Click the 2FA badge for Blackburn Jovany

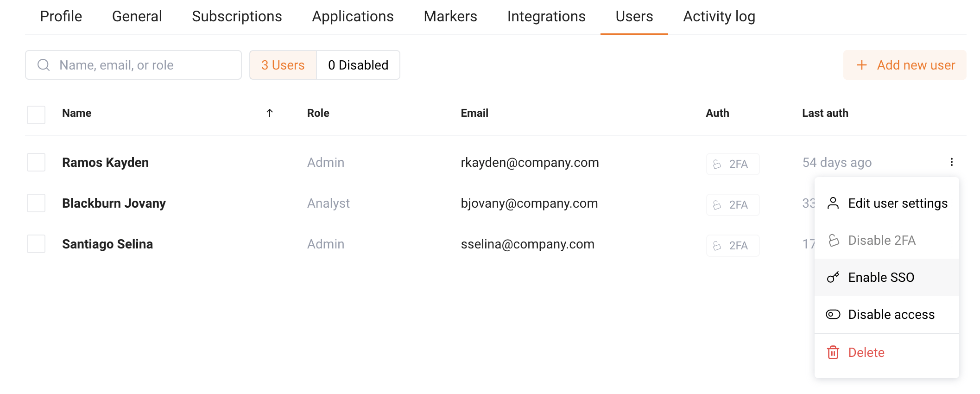pos(733,204)
